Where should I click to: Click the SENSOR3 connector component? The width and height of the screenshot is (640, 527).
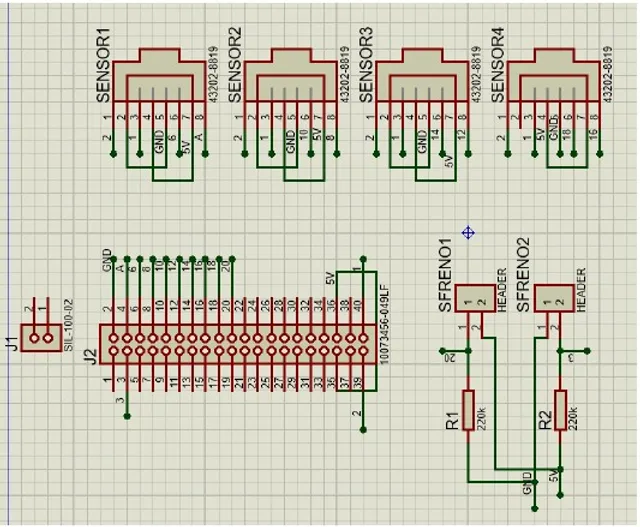click(421, 80)
